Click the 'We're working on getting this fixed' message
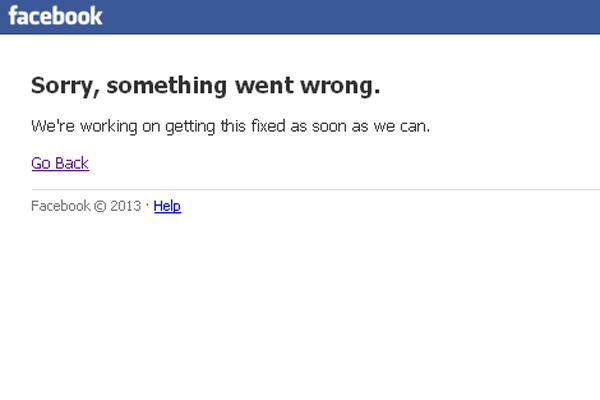The image size is (600, 400). tap(230, 127)
